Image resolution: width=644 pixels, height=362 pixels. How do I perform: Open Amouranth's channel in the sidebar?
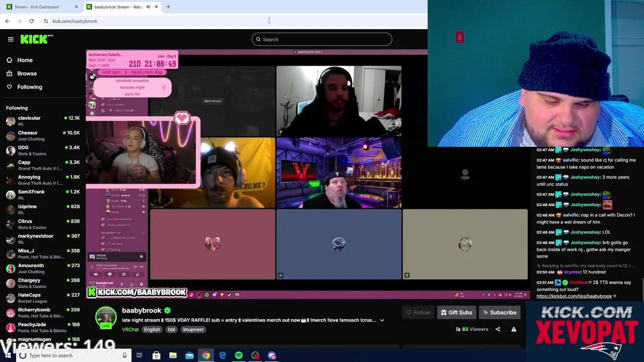click(x=42, y=268)
